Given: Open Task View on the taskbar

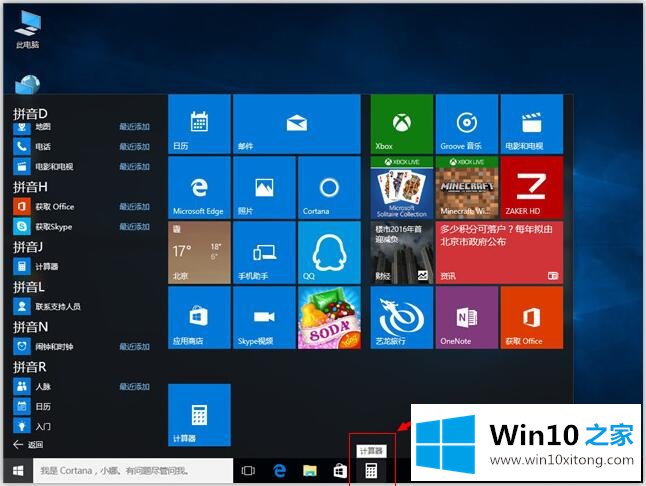Looking at the screenshot, I should pyautogui.click(x=248, y=470).
